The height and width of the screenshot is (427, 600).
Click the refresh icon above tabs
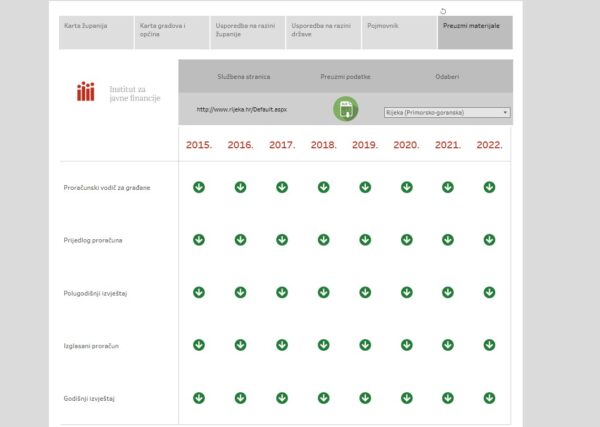click(443, 11)
